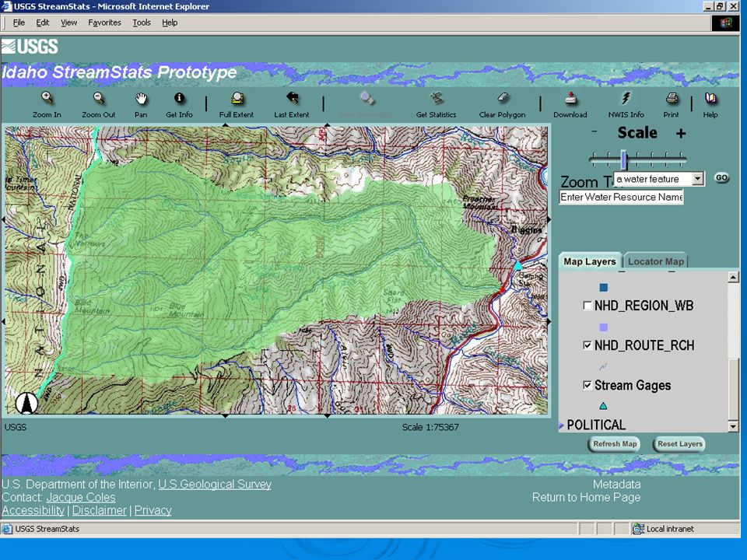Viewport: 747px width, 560px height.
Task: Click the Scale slider handle
Action: [x=623, y=159]
